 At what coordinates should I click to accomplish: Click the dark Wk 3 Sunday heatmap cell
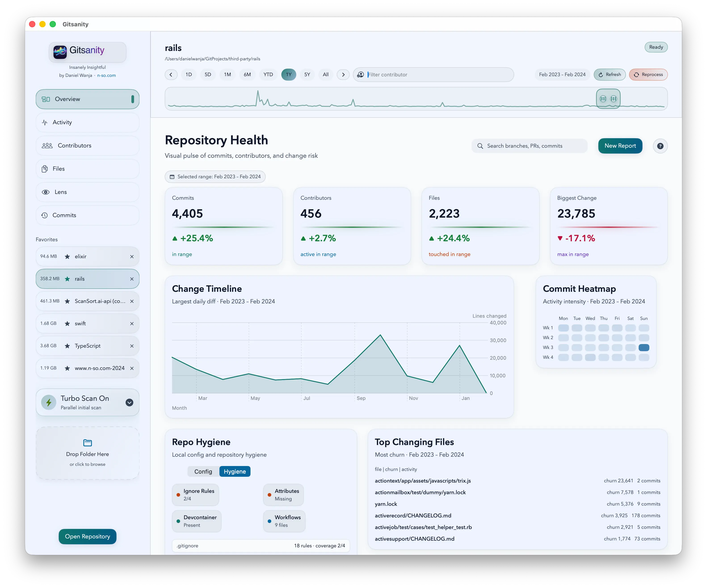point(644,348)
